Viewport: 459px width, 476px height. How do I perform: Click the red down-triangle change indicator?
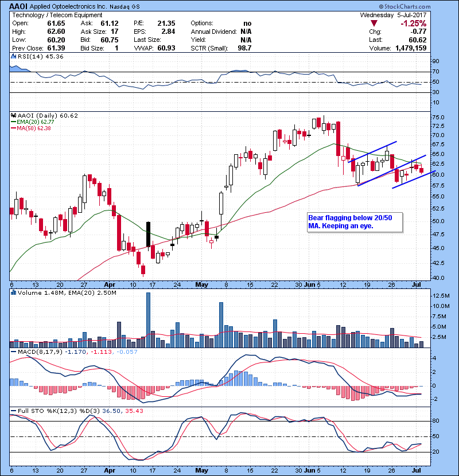(374, 24)
